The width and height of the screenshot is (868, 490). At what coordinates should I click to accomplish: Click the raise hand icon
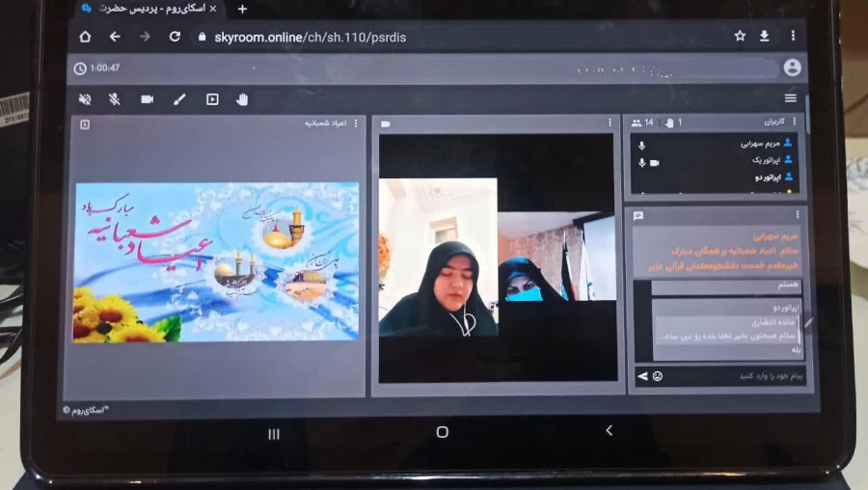click(x=242, y=99)
